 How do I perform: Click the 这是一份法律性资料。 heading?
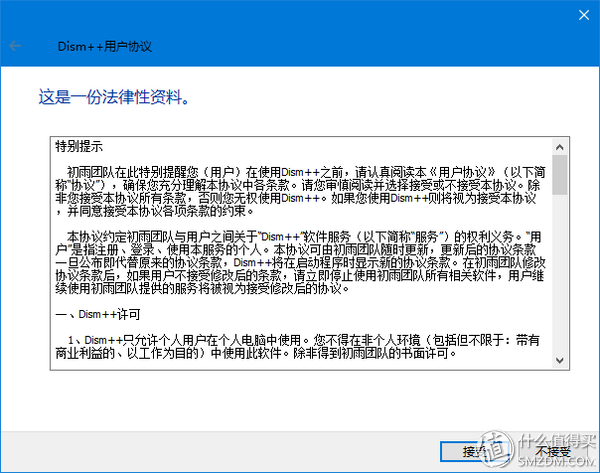114,96
